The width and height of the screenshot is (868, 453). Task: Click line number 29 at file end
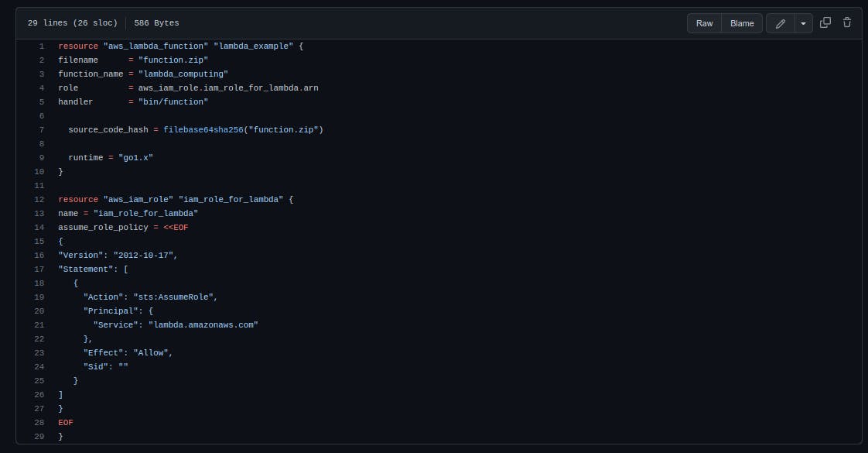click(39, 437)
